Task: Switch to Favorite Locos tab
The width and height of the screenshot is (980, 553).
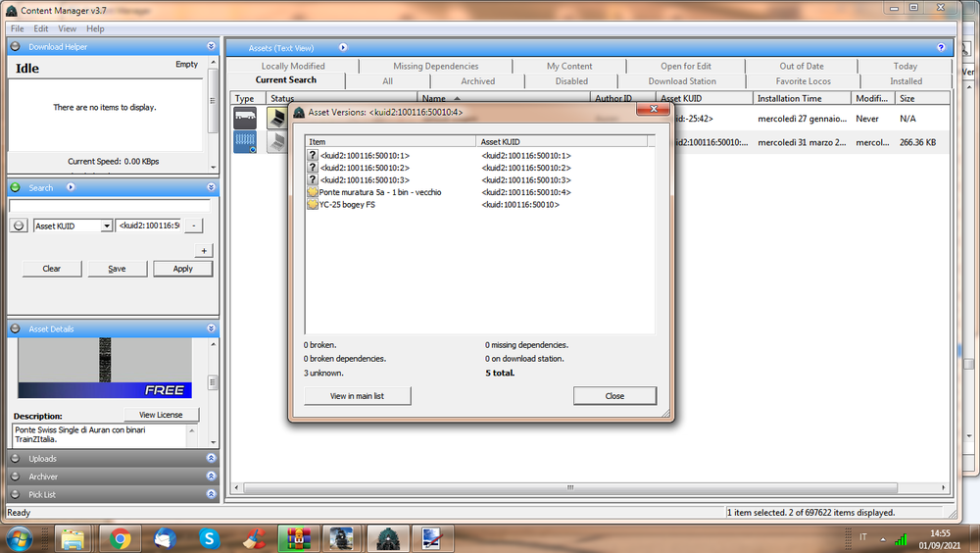Action: click(804, 81)
